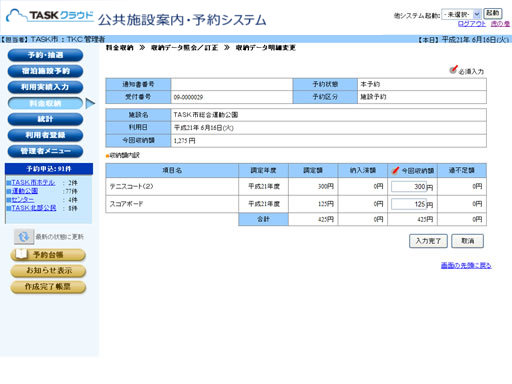Click the 調定年度 column header
512x384 pixels.
click(263, 170)
